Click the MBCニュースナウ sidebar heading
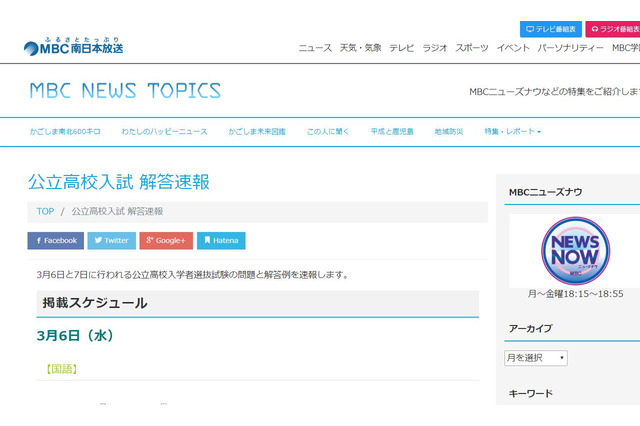This screenshot has width=640, height=426. tap(545, 192)
